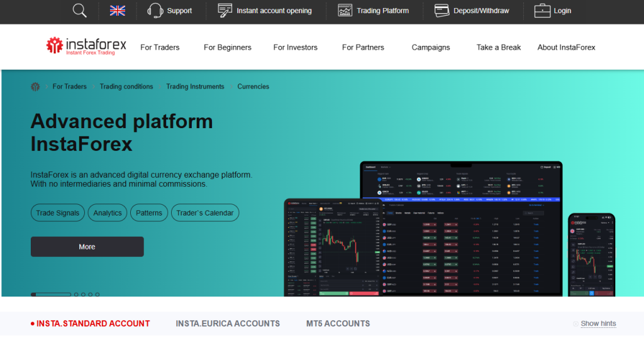Click the More button
Screen dimensions: 644x338
coord(87,246)
